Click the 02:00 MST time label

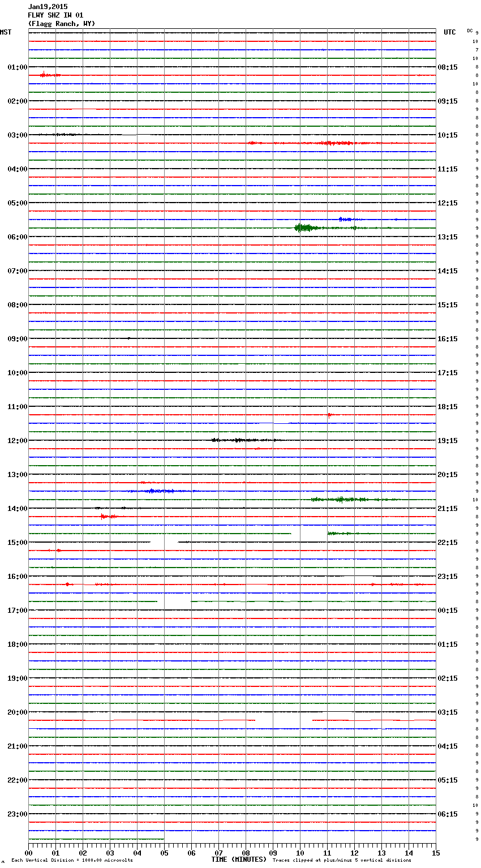[x=17, y=101]
